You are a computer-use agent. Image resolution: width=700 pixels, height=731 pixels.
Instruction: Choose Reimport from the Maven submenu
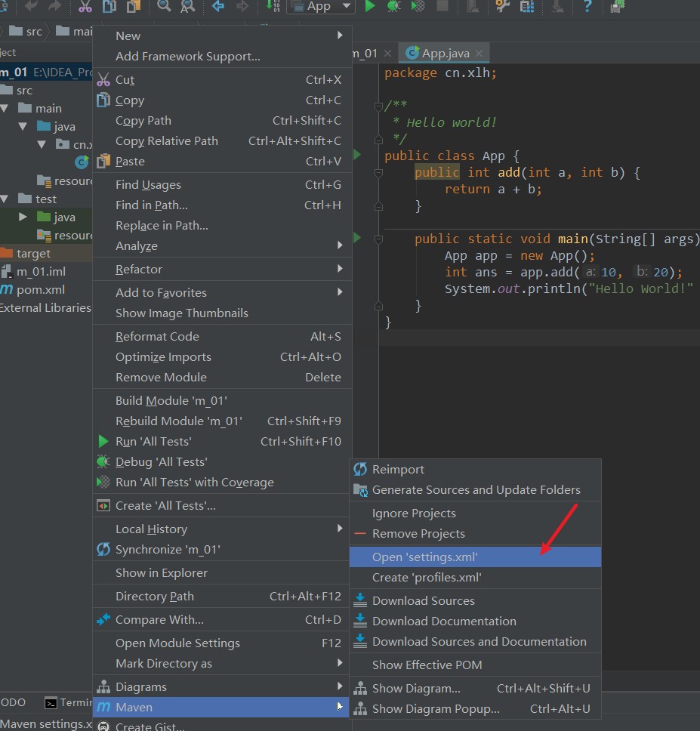point(398,470)
